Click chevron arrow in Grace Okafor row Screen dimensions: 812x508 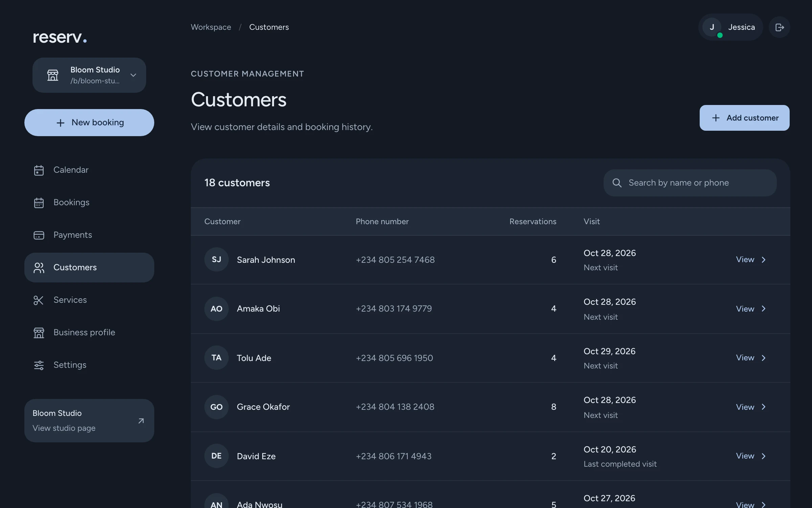point(764,407)
